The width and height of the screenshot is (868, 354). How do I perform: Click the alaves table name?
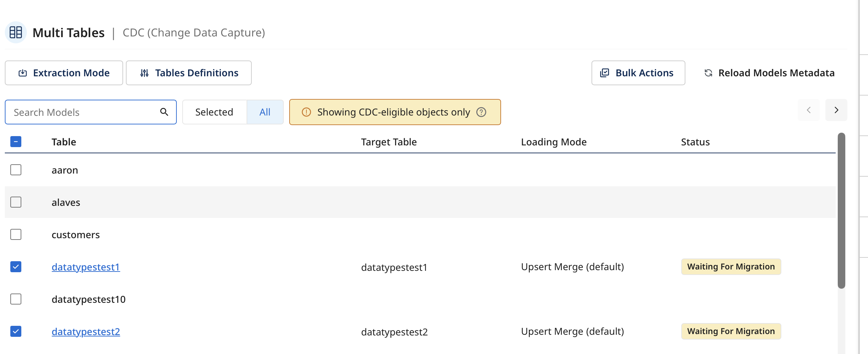[x=66, y=202]
